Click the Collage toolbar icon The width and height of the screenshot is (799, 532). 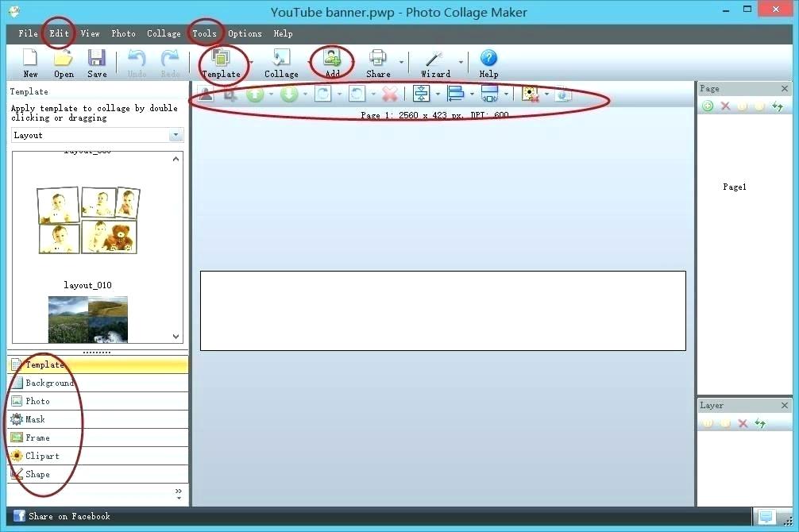coord(281,58)
